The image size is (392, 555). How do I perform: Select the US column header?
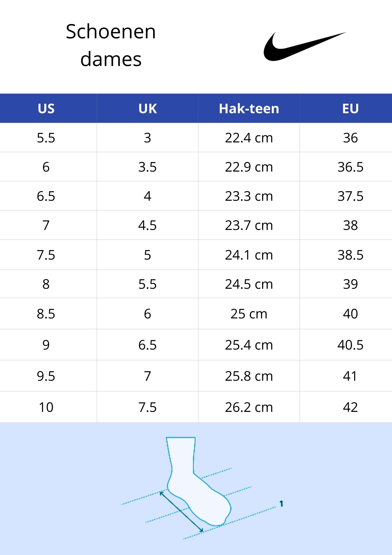coord(46,109)
